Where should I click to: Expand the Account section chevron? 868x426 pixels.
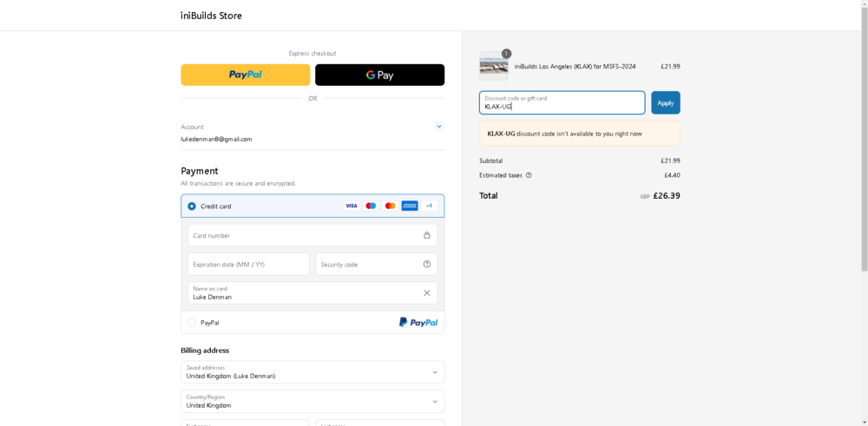[439, 127]
